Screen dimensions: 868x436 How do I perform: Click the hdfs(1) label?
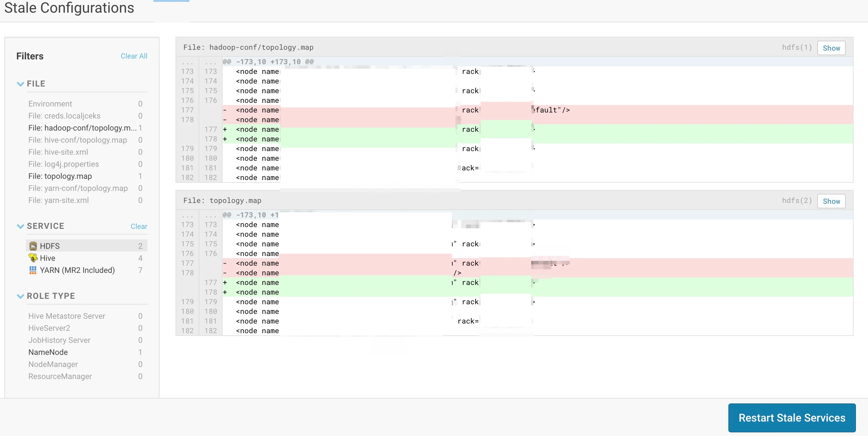[797, 48]
